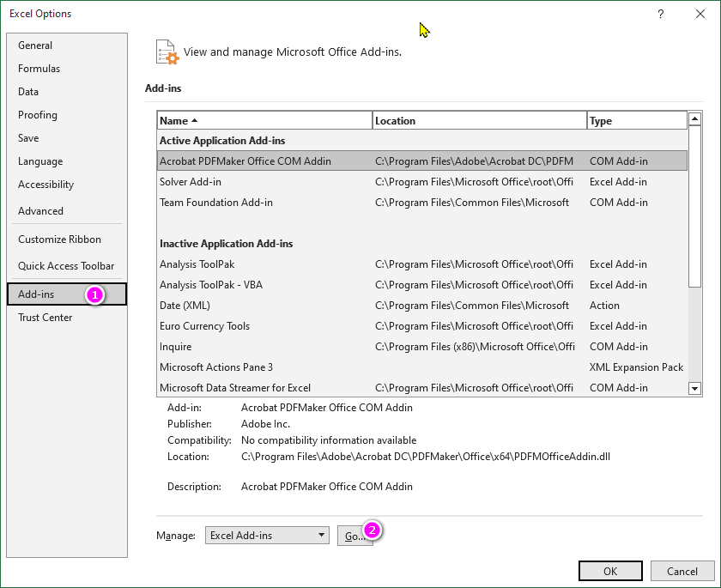721x588 pixels.
Task: Select the Solver Add-in row
Action: click(257, 181)
